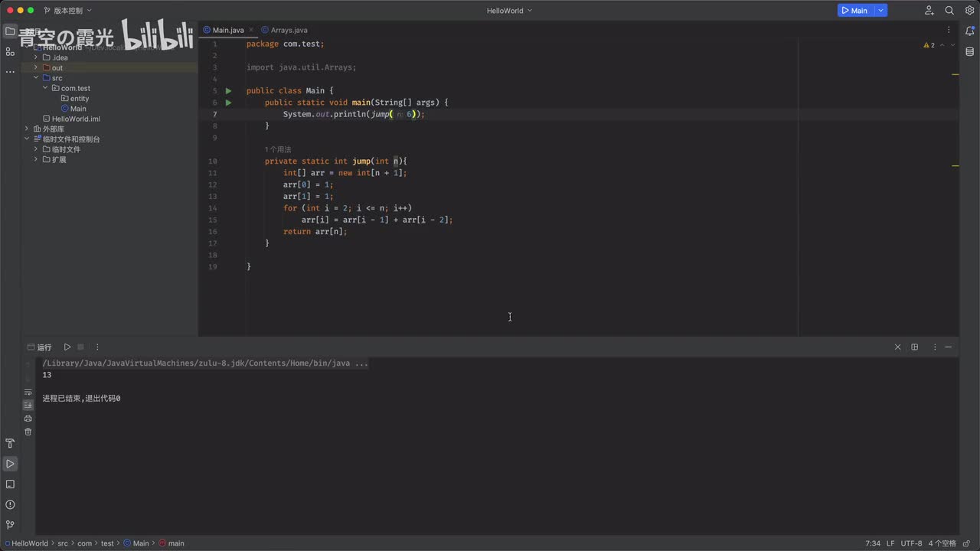This screenshot has width=980, height=551.
Task: Open the Build hammer tool window
Action: pos(10,444)
